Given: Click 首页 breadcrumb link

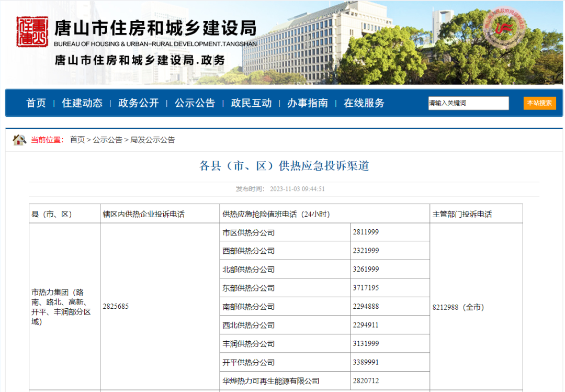Looking at the screenshot, I should click(77, 140).
